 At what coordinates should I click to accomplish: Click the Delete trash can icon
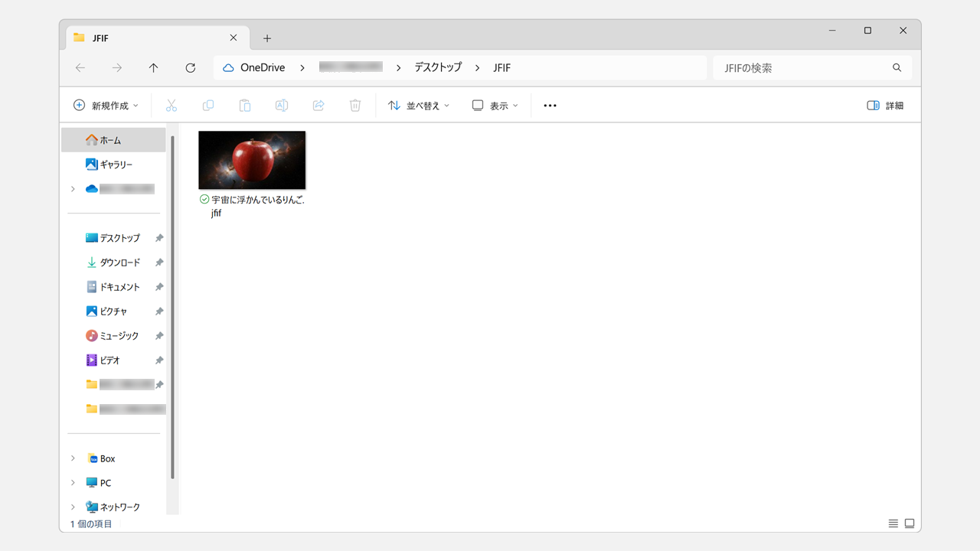[355, 106]
